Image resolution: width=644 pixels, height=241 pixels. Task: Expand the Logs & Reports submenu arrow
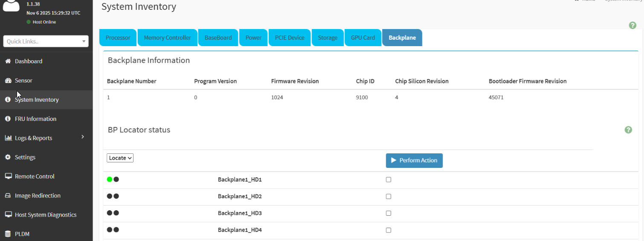coord(83,137)
